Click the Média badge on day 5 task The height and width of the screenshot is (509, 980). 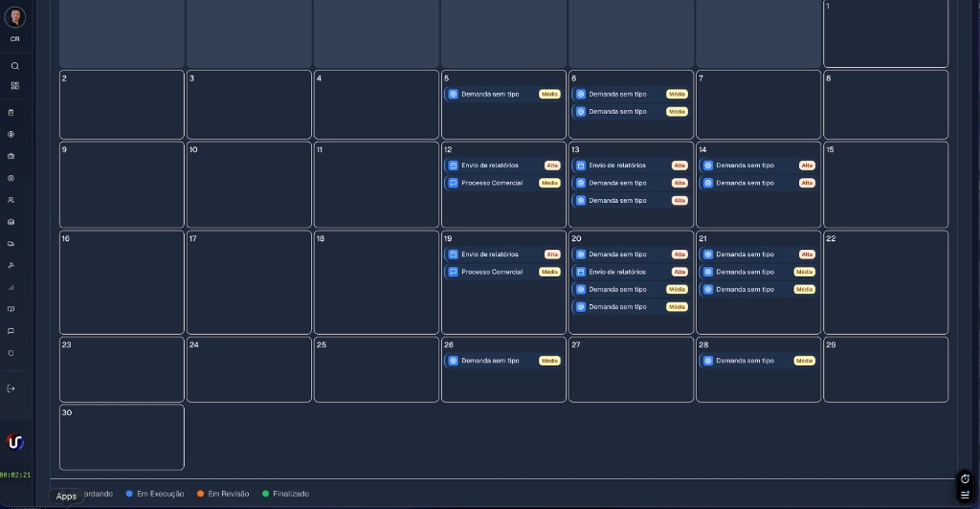549,95
